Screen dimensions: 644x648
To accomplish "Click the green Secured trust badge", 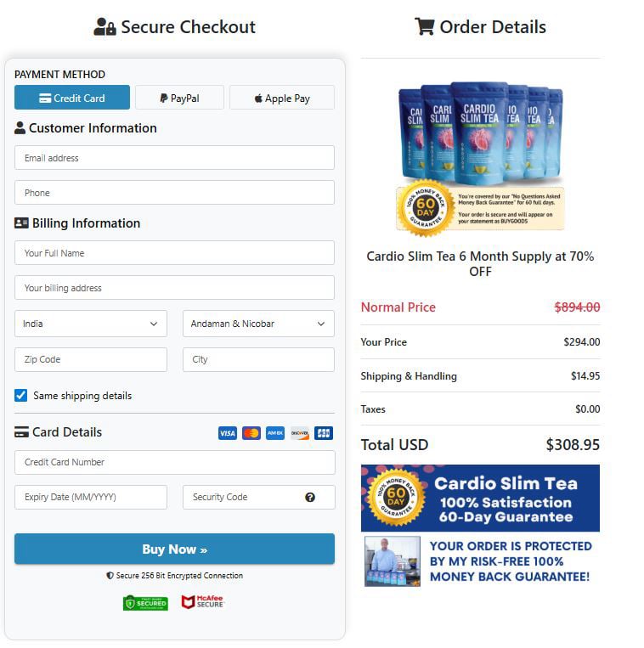I will pyautogui.click(x=145, y=602).
